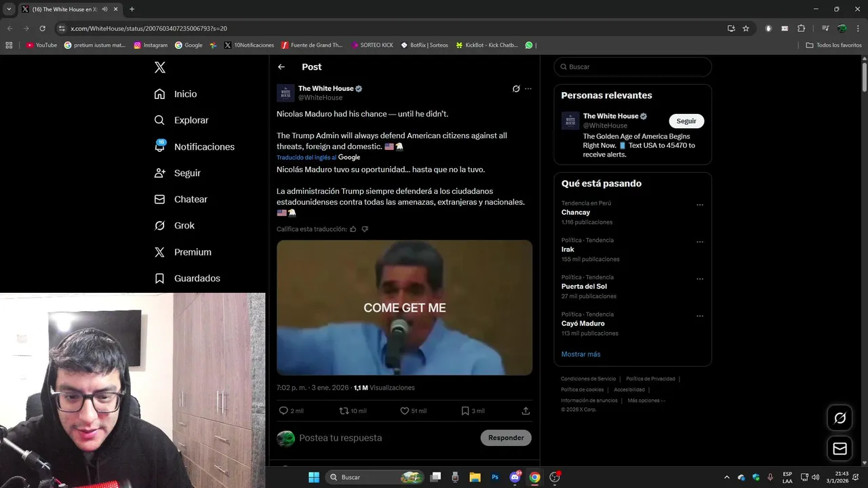This screenshot has width=868, height=488.
Task: Open Chrome extensions puzzle icon
Action: click(802, 28)
